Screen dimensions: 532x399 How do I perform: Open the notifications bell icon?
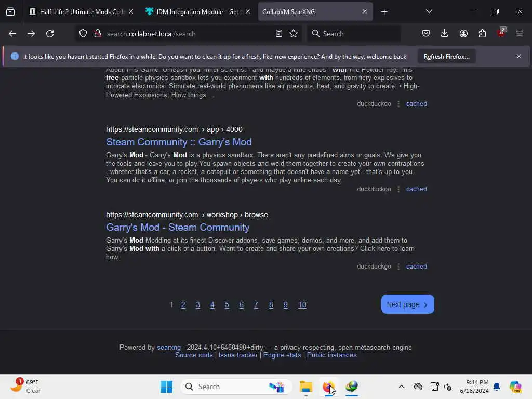coord(497,387)
